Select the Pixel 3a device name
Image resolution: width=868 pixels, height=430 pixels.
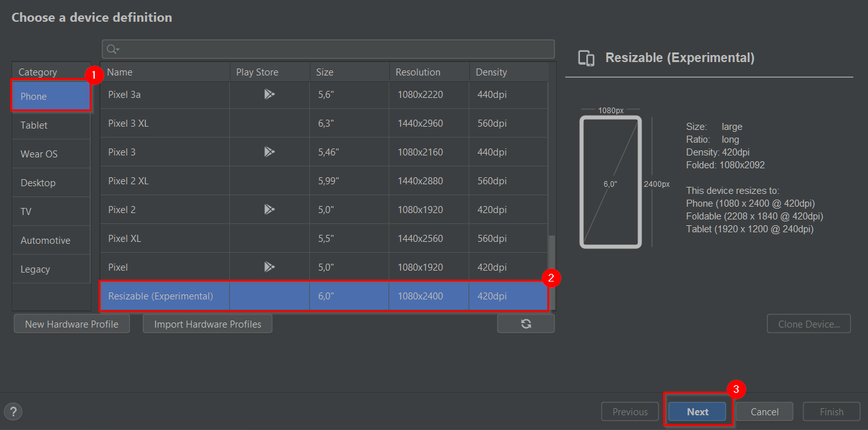tap(124, 95)
